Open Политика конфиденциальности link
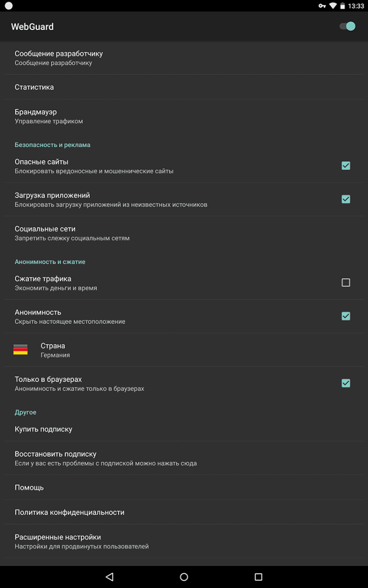Viewport: 368px width, 588px height. [x=70, y=512]
